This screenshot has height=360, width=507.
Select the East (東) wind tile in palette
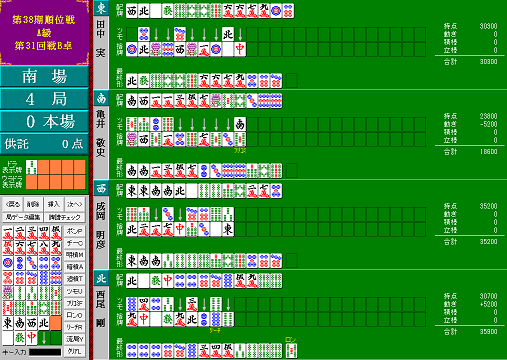[8, 323]
